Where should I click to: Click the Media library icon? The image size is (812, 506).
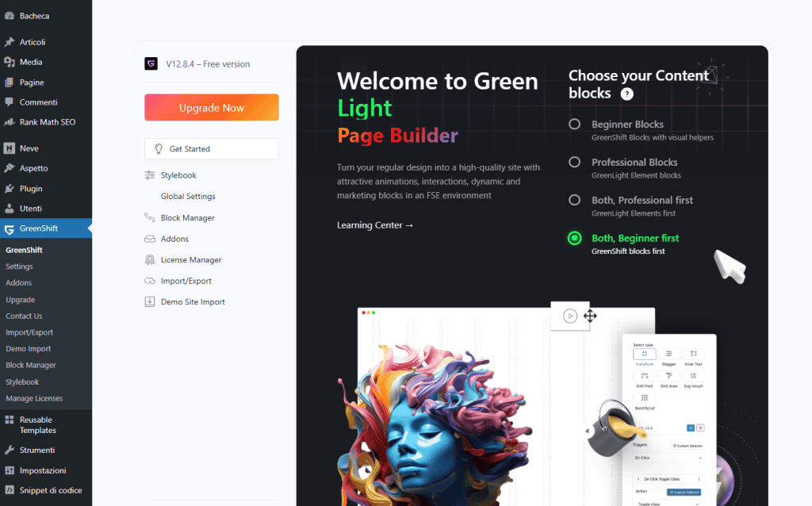[10, 62]
